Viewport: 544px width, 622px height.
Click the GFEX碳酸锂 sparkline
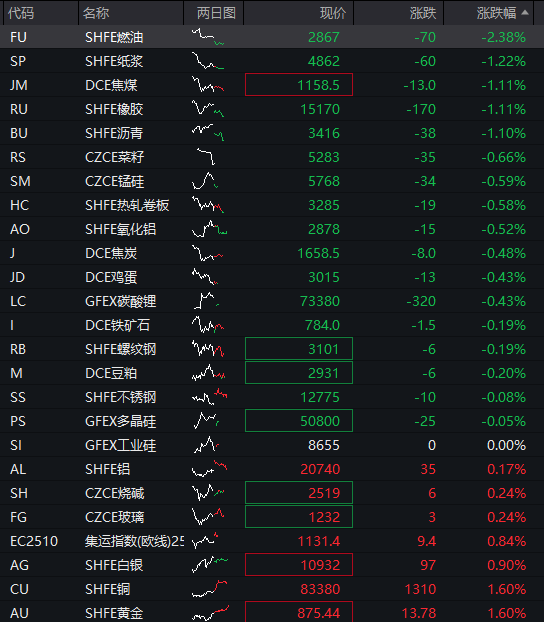[207, 301]
